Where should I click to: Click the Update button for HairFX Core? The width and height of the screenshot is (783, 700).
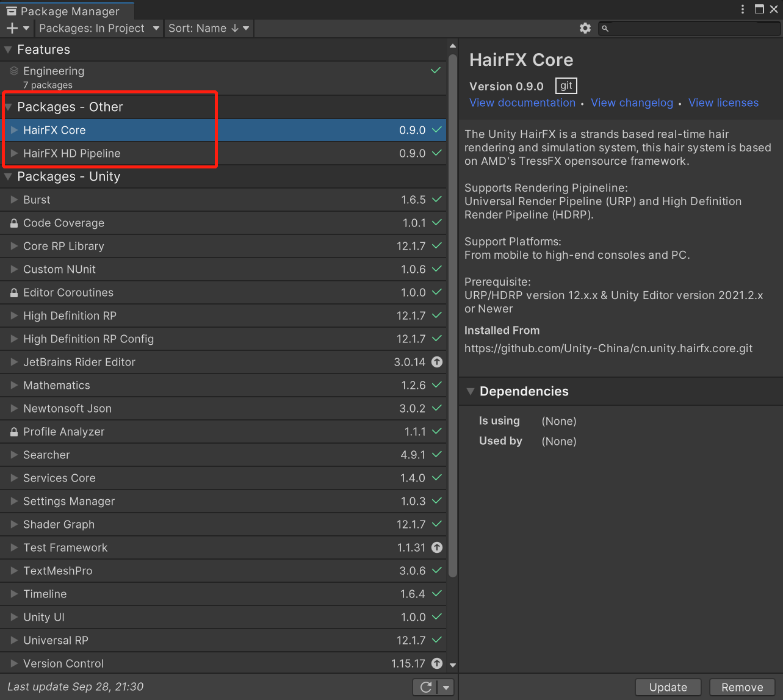pyautogui.click(x=668, y=687)
